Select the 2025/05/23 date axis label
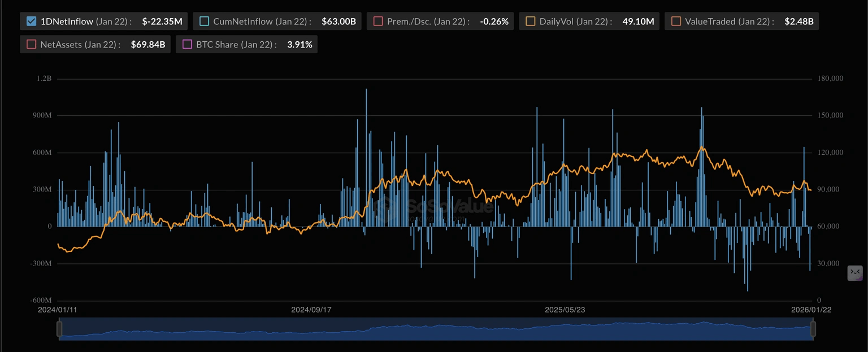 (x=565, y=310)
